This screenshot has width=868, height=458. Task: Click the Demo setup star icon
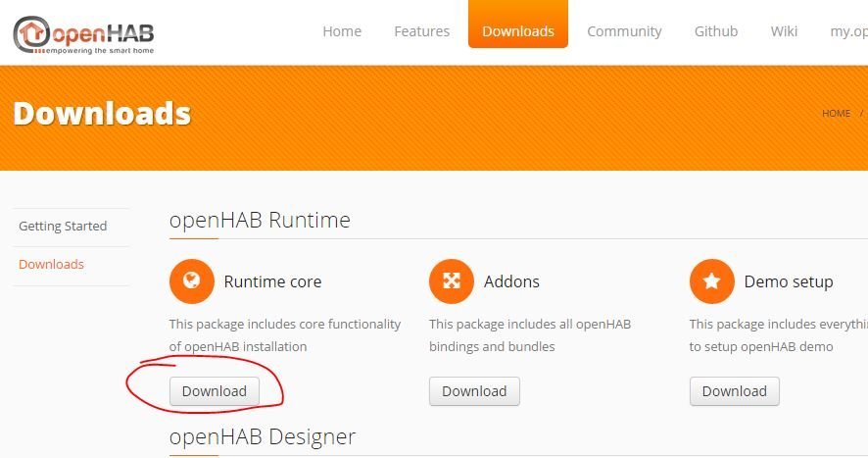pyautogui.click(x=711, y=281)
